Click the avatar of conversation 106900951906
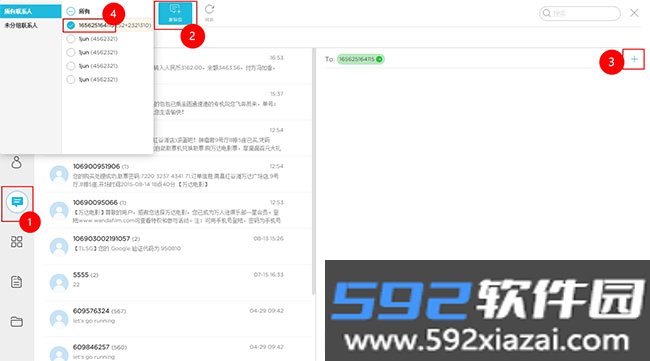Viewport: 650px width, 361px height. 59,174
